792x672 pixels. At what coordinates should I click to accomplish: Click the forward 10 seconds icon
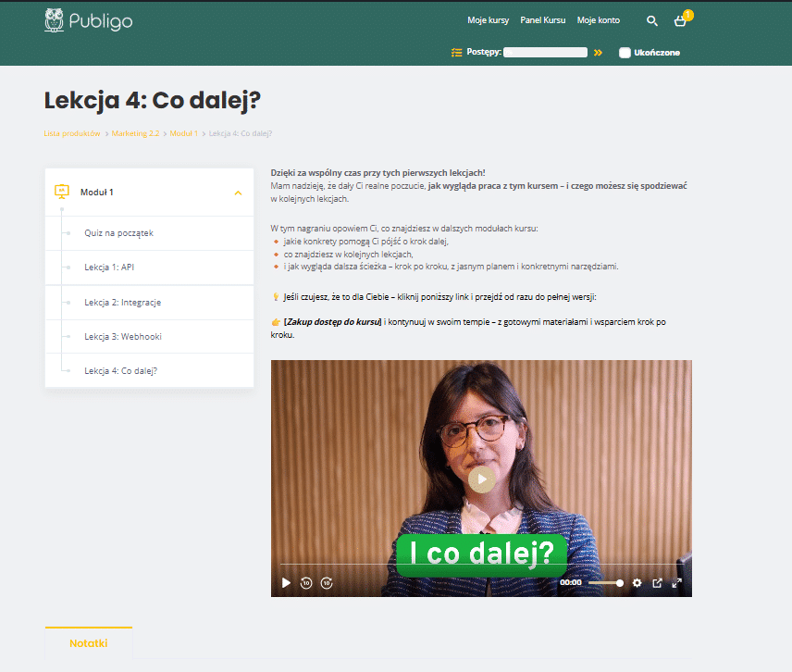click(327, 583)
